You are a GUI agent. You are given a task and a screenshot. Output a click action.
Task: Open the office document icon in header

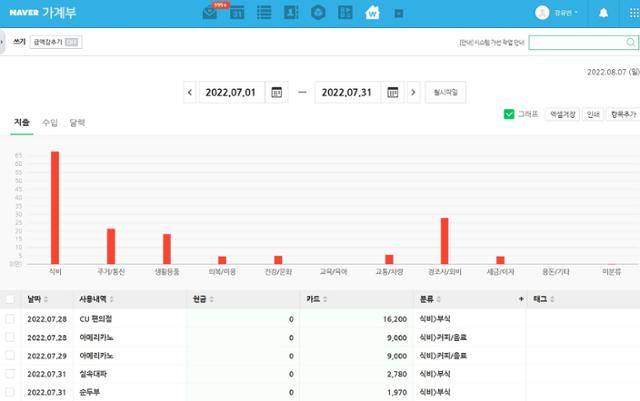[345, 13]
